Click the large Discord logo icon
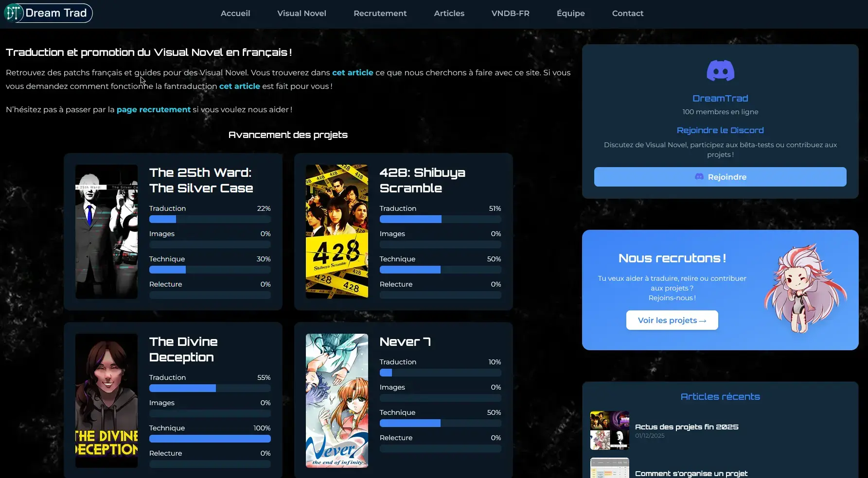The width and height of the screenshot is (868, 478). pyautogui.click(x=720, y=71)
